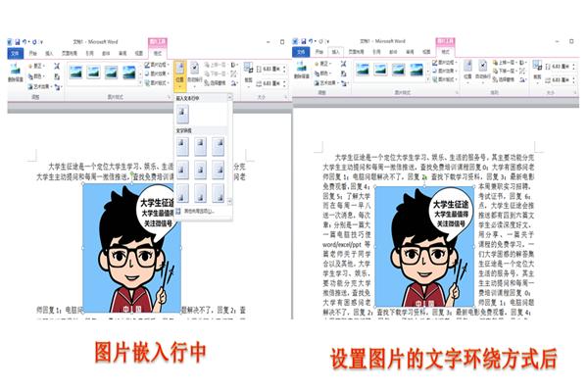588x391 pixels.
Task: Click Remove Background in the right Word window
Action: [x=302, y=71]
